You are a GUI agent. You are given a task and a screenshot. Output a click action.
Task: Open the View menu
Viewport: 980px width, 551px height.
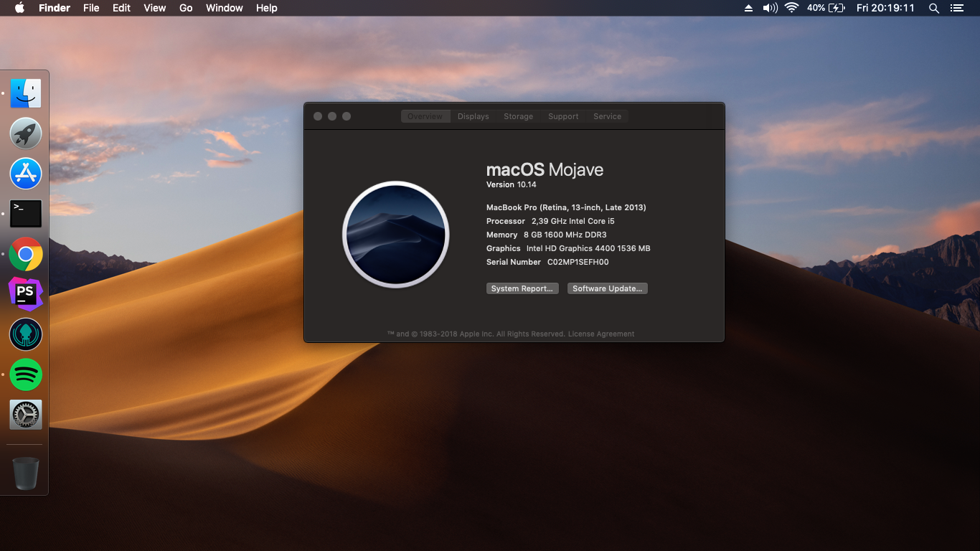point(155,8)
